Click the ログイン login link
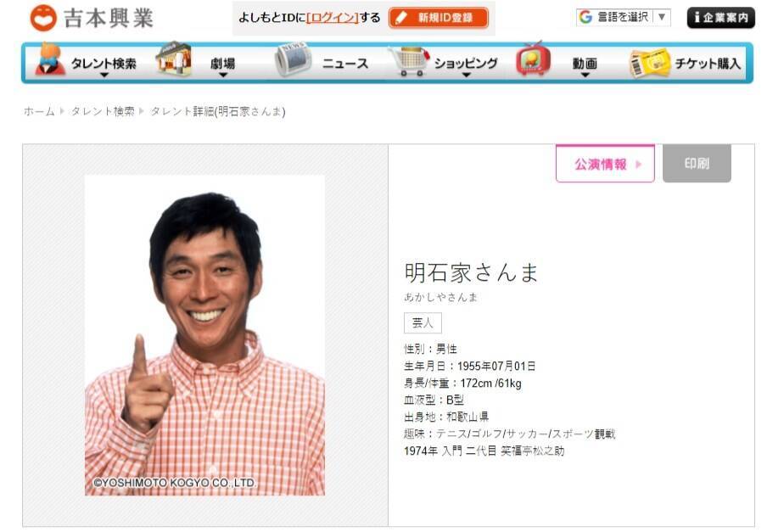 pyautogui.click(x=333, y=18)
